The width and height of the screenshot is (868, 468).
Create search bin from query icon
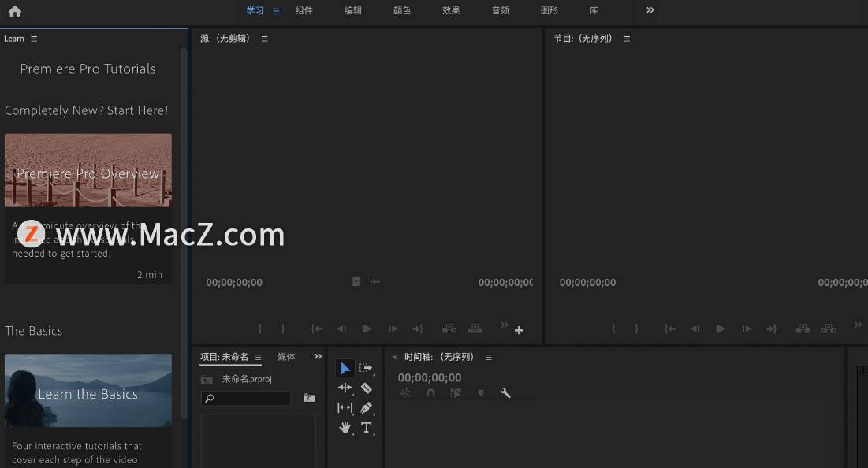click(310, 398)
